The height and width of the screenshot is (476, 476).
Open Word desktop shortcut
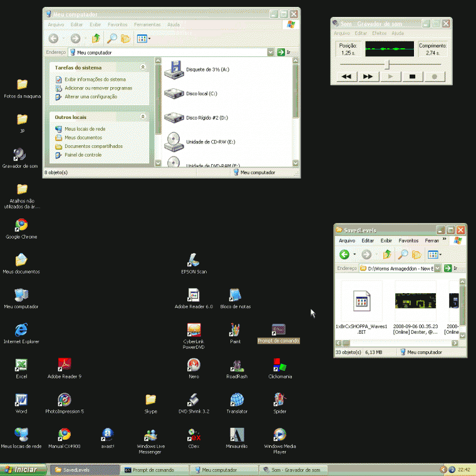21,403
